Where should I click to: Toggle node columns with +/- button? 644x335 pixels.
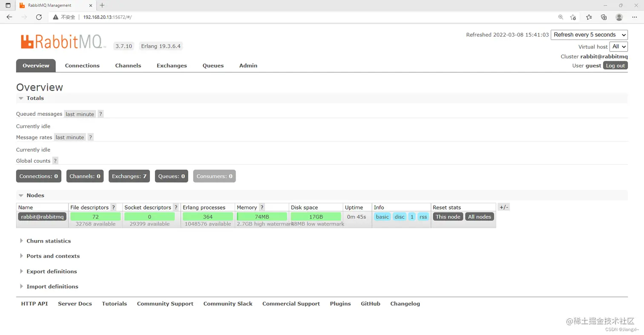(x=504, y=207)
